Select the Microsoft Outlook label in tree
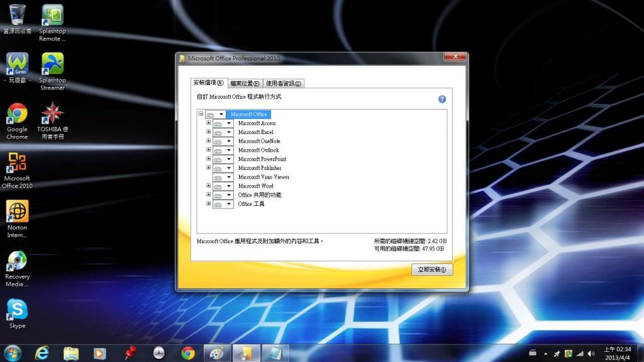This screenshot has width=644, height=362. (x=258, y=150)
